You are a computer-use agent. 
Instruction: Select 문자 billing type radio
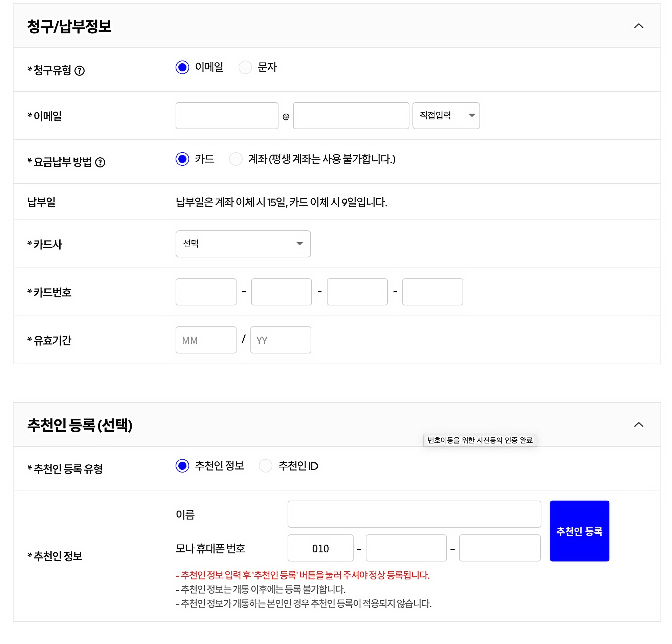click(x=245, y=67)
